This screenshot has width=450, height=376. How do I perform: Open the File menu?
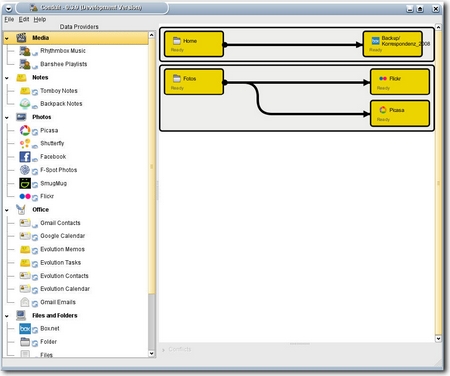point(9,19)
